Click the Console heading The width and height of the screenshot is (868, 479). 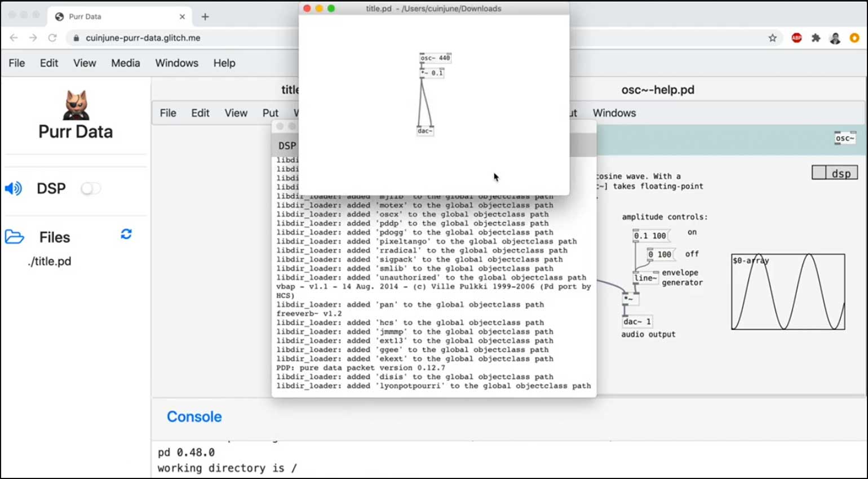194,416
